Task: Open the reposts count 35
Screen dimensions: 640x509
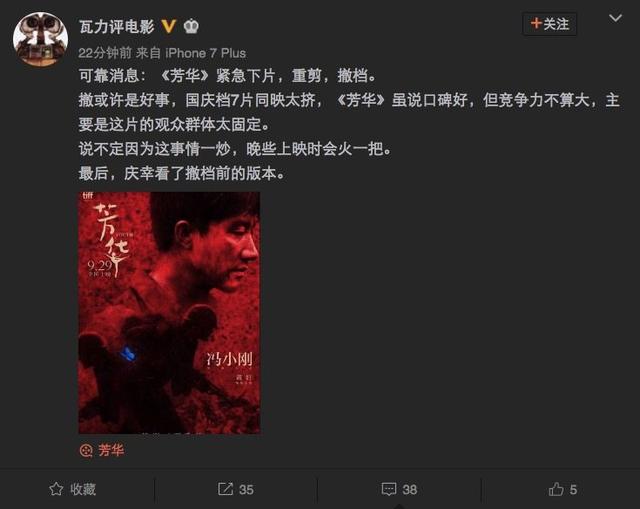Action: tap(246, 489)
